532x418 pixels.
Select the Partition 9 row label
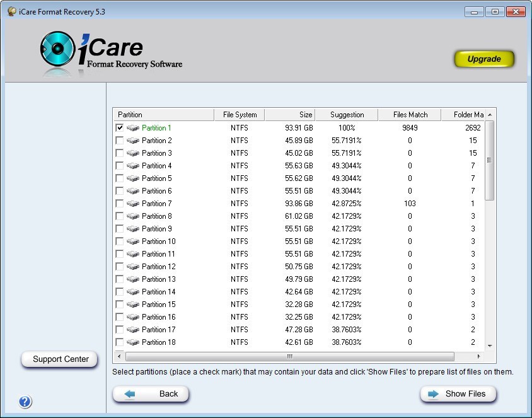pyautogui.click(x=157, y=229)
